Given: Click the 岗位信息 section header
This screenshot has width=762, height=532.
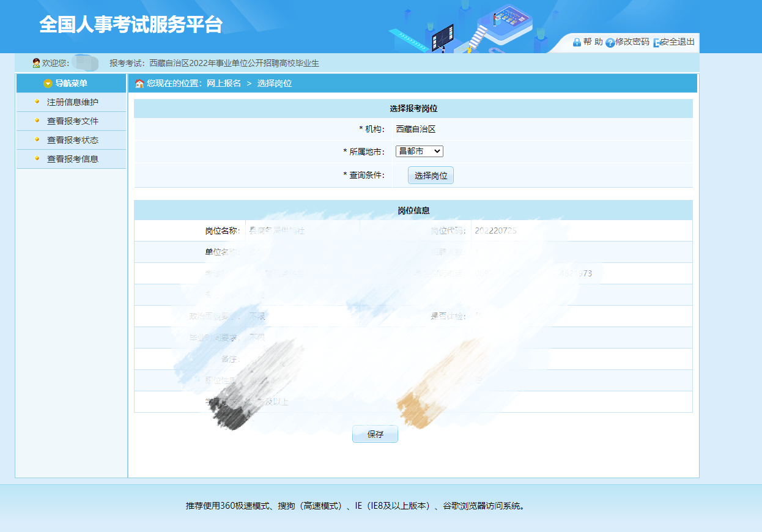Looking at the screenshot, I should click(x=413, y=210).
